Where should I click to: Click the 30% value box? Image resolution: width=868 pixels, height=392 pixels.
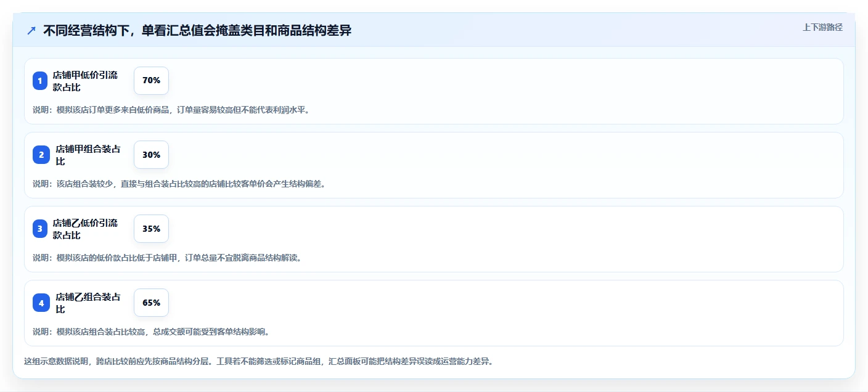click(x=151, y=155)
